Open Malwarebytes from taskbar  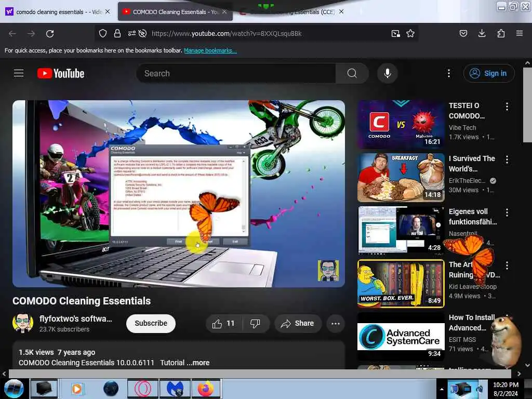pos(175,389)
